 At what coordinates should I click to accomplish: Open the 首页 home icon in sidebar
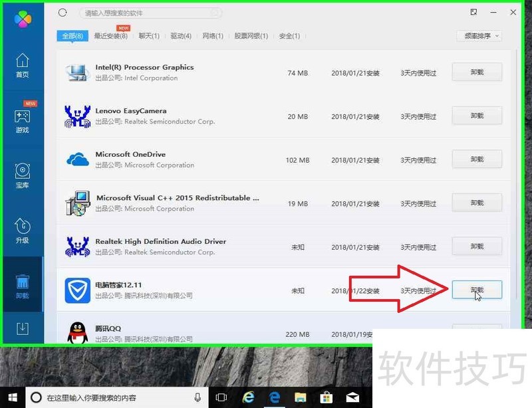point(23,65)
